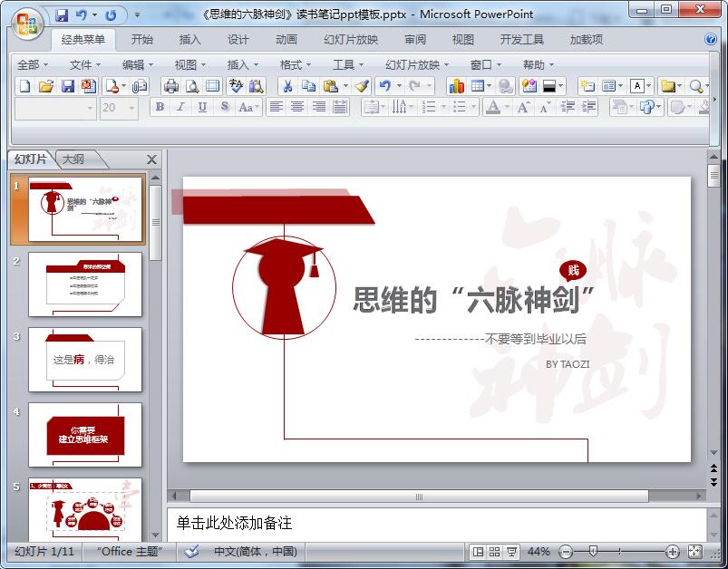This screenshot has width=728, height=569.
Task: Click the zoom in plus button
Action: [x=673, y=552]
